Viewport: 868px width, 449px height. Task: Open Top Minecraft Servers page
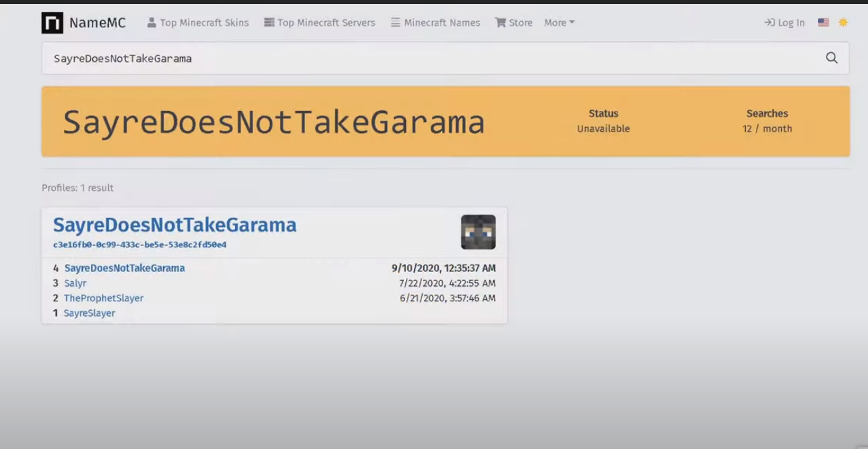[319, 23]
